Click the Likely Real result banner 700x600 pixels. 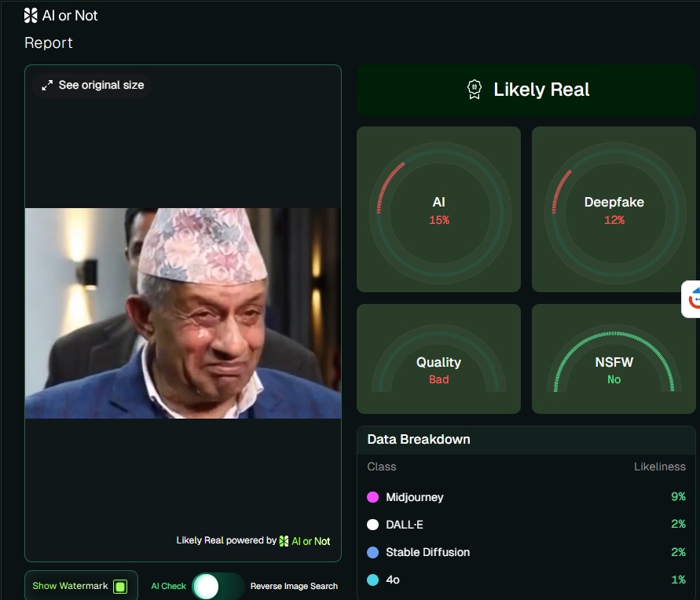tap(526, 90)
